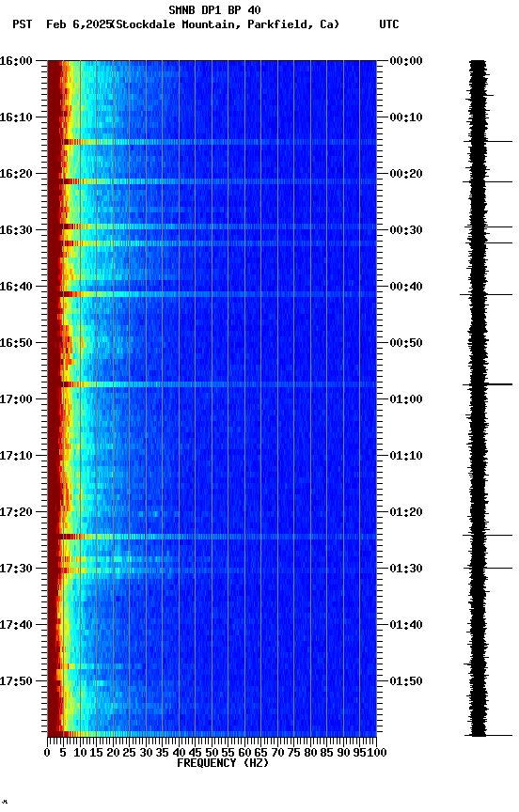Image resolution: width=519 pixels, height=812 pixels.
Task: Click the 01:10 UTC time label
Action: pyautogui.click(x=406, y=456)
